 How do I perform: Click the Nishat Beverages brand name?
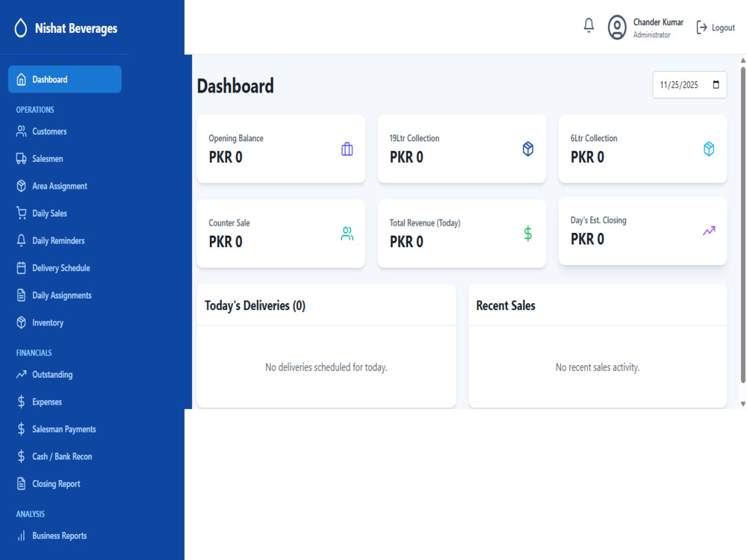click(x=76, y=28)
